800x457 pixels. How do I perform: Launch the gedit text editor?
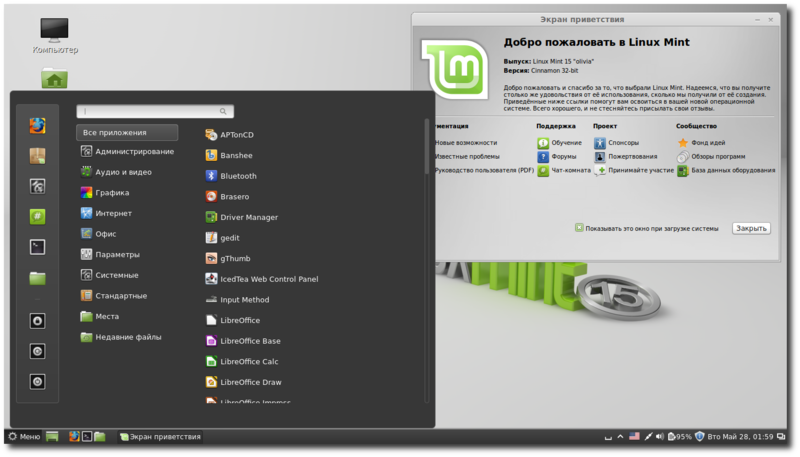click(x=222, y=238)
